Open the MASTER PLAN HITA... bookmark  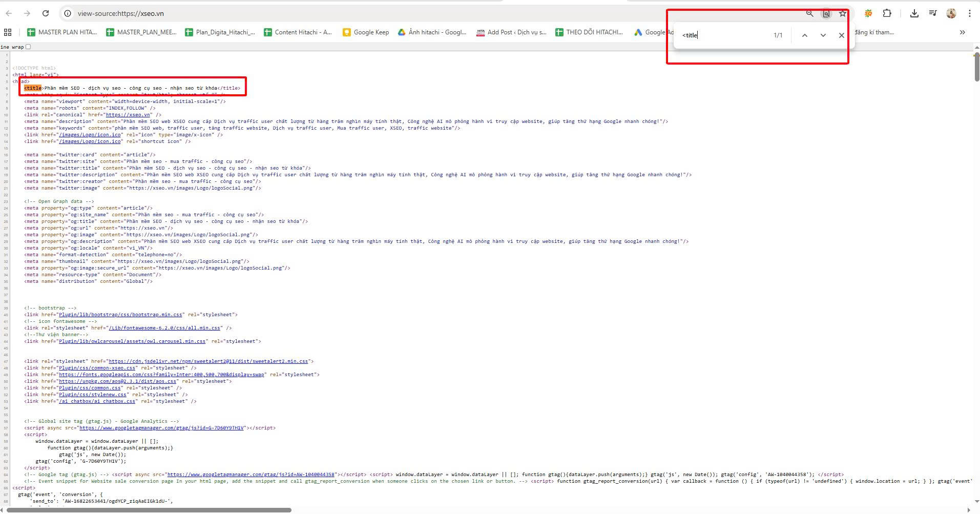point(62,32)
